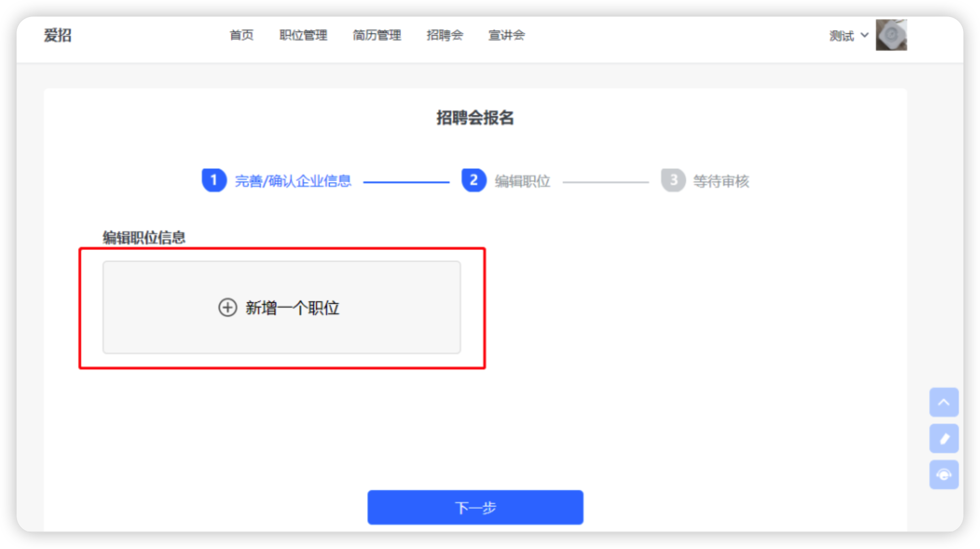Click the step 1 number badge
The height and width of the screenshot is (549, 980).
click(214, 180)
